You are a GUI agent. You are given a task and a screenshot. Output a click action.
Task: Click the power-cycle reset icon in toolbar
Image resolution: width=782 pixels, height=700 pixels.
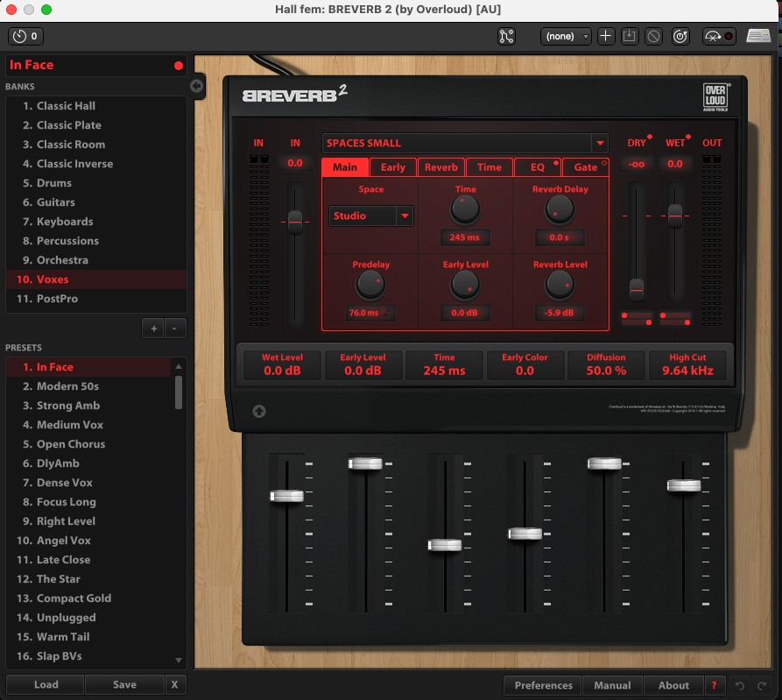click(680, 37)
